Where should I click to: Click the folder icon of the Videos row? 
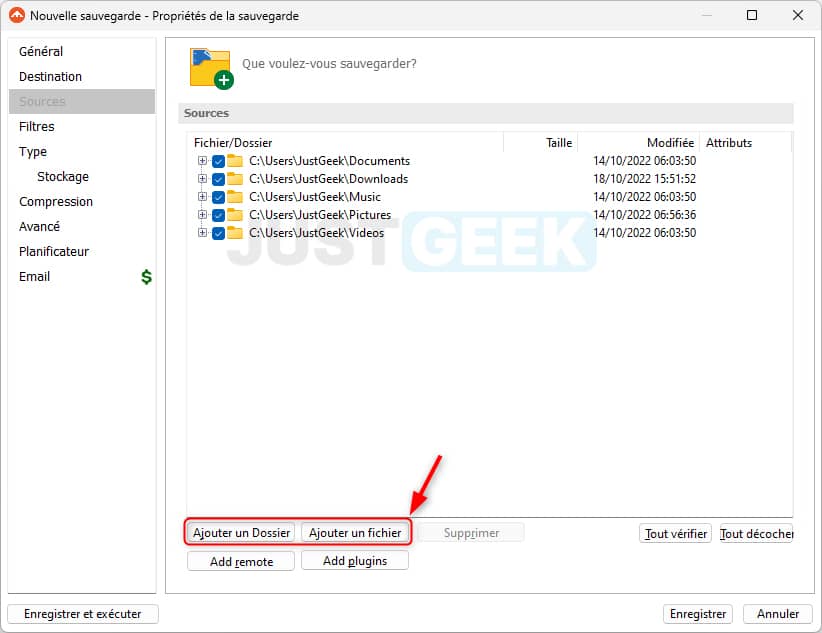tap(234, 232)
